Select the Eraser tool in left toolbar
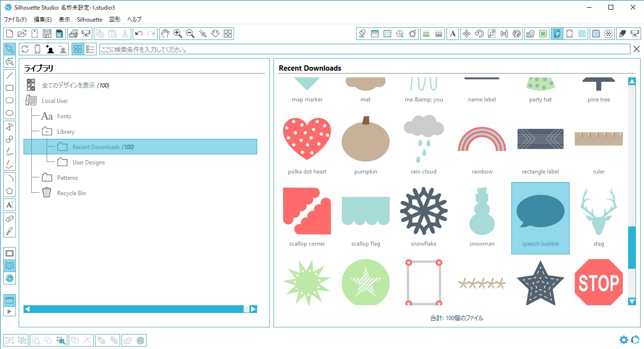The image size is (644, 349). 9,219
